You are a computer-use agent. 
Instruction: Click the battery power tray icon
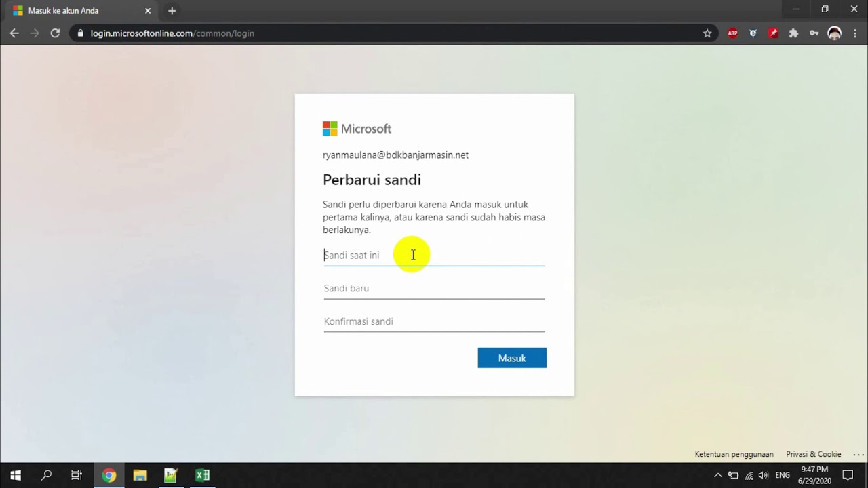(x=733, y=475)
